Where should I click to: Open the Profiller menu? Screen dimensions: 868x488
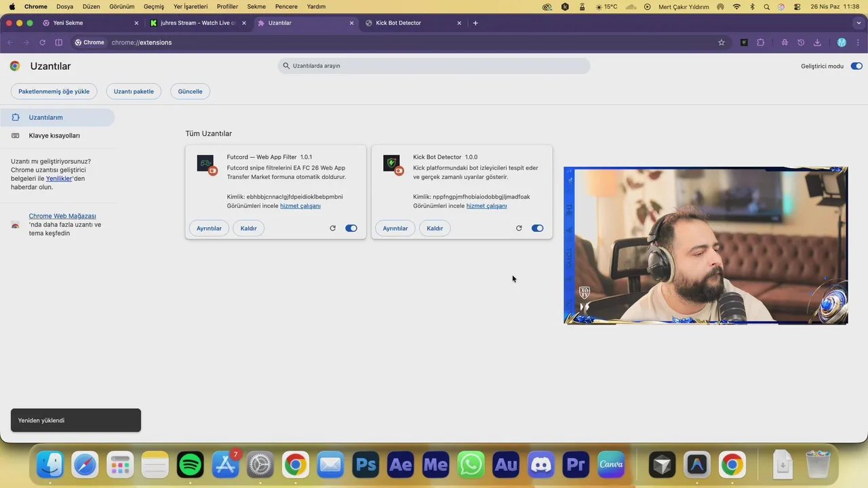point(227,7)
